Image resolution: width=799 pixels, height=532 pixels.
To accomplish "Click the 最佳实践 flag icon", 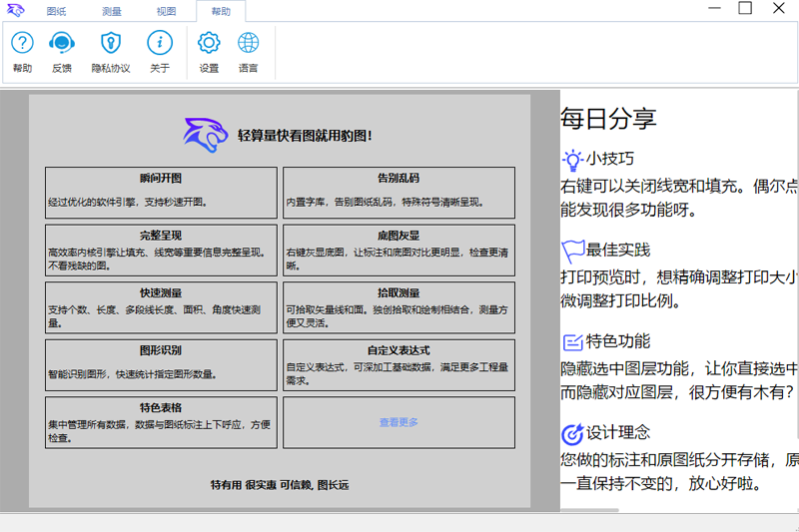I will coord(572,250).
